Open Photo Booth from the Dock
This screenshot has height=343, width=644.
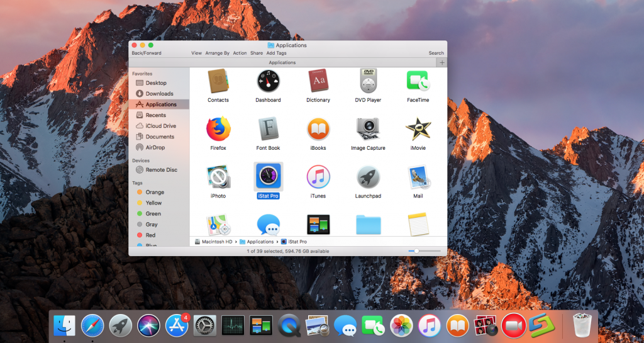[486, 326]
